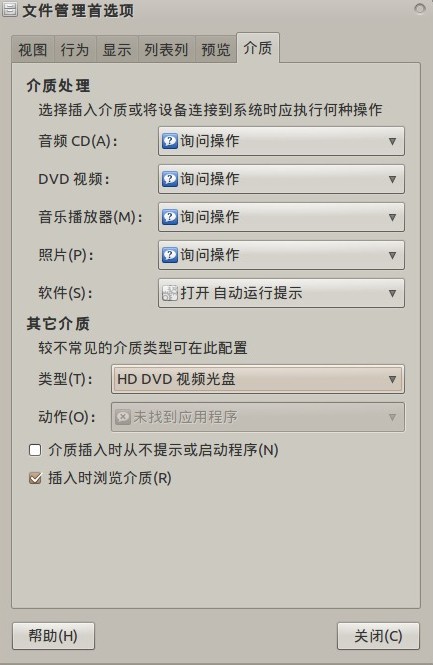The width and height of the screenshot is (433, 665).
Task: Open the 预览 tab
Action: pyautogui.click(x=215, y=50)
